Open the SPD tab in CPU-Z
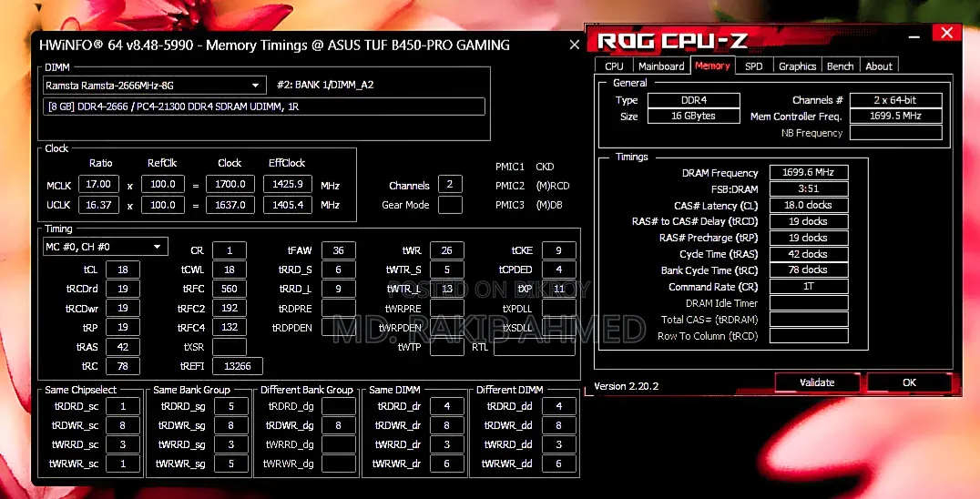 (x=754, y=66)
